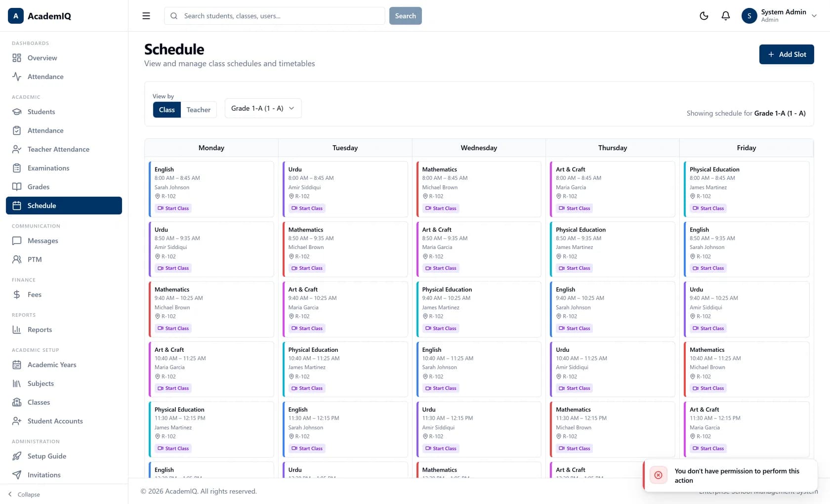The image size is (830, 504).
Task: Open Academic Years in the sidebar
Action: [64, 365]
